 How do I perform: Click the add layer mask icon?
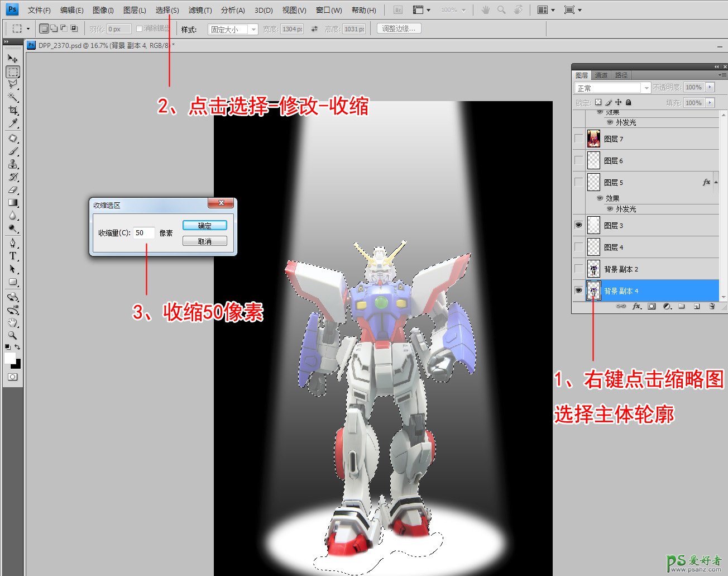(652, 307)
